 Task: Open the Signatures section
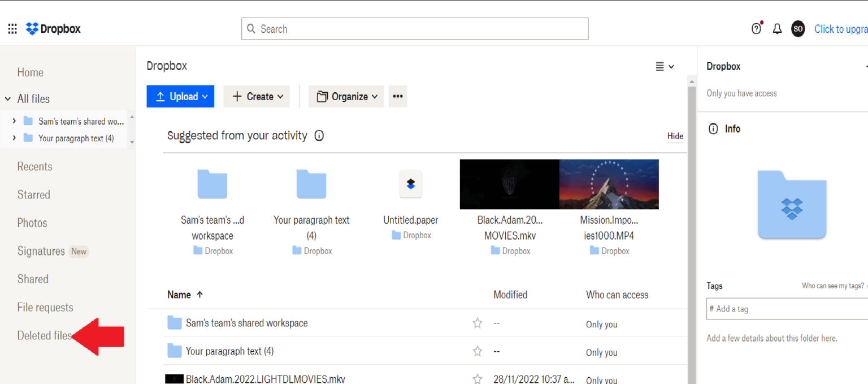click(40, 251)
